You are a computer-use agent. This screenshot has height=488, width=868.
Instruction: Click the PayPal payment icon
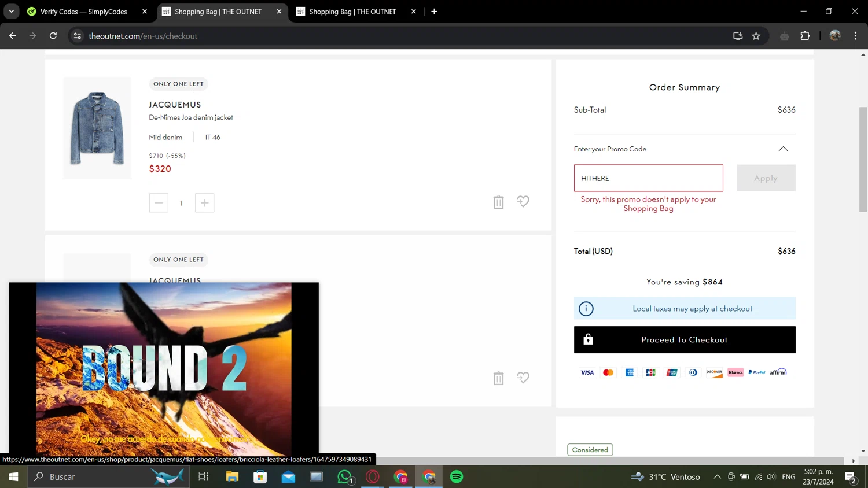point(757,372)
